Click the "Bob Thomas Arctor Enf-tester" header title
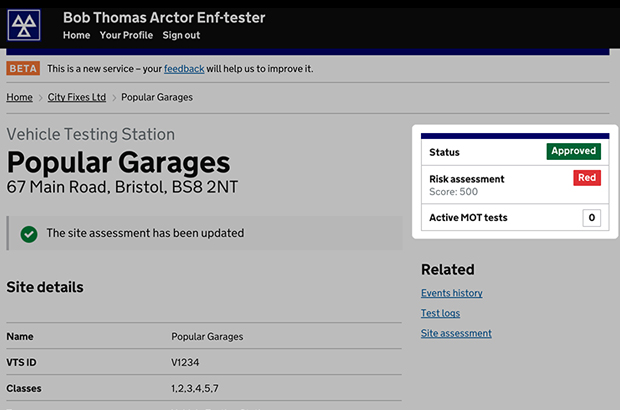620x410 pixels. (x=164, y=17)
